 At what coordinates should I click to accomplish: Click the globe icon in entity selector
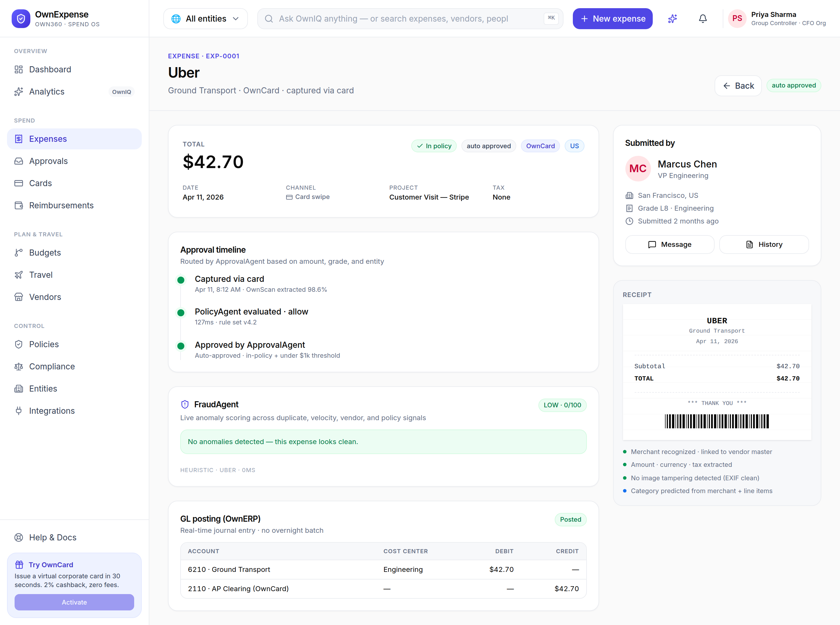point(176,19)
